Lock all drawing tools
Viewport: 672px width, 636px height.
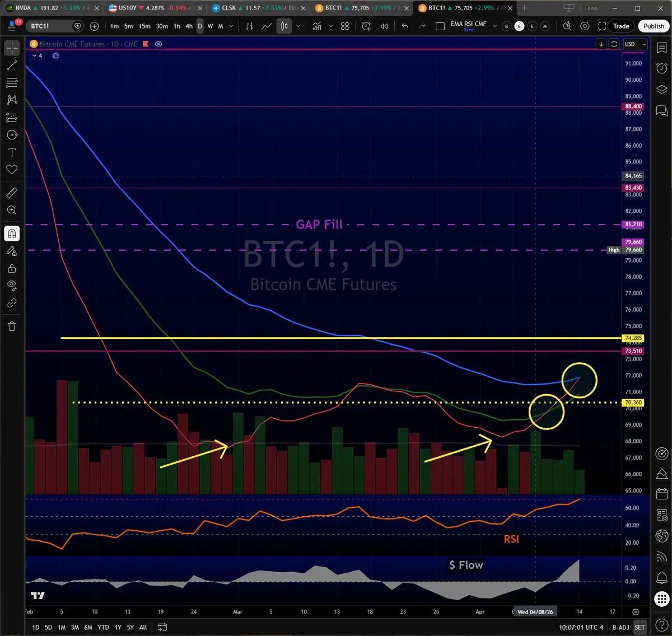pos(12,268)
